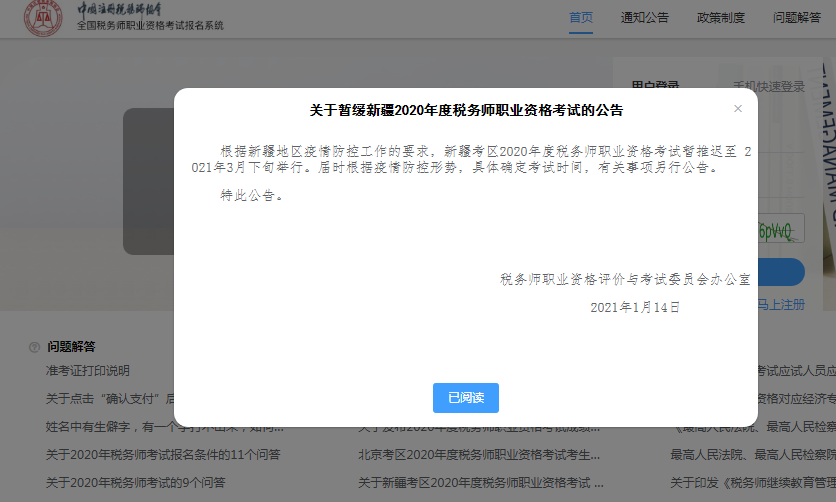Click the 已阅读 button in the dialog

[465, 398]
